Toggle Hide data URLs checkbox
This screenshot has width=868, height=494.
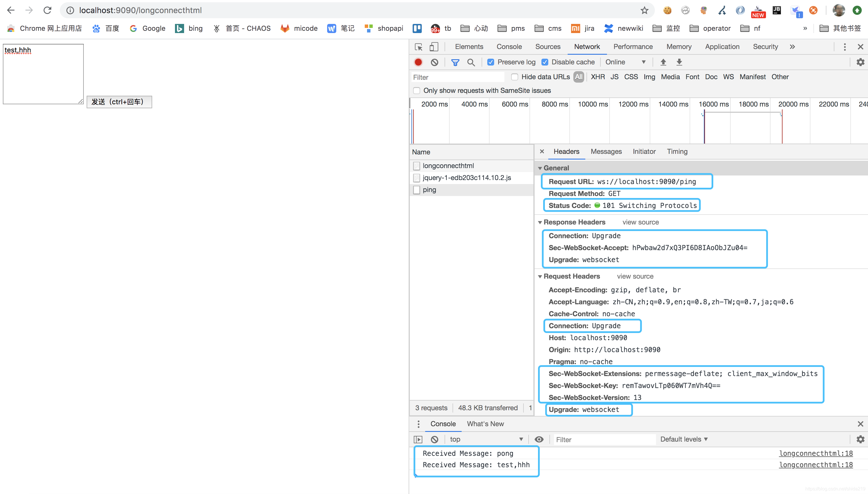[x=514, y=77]
